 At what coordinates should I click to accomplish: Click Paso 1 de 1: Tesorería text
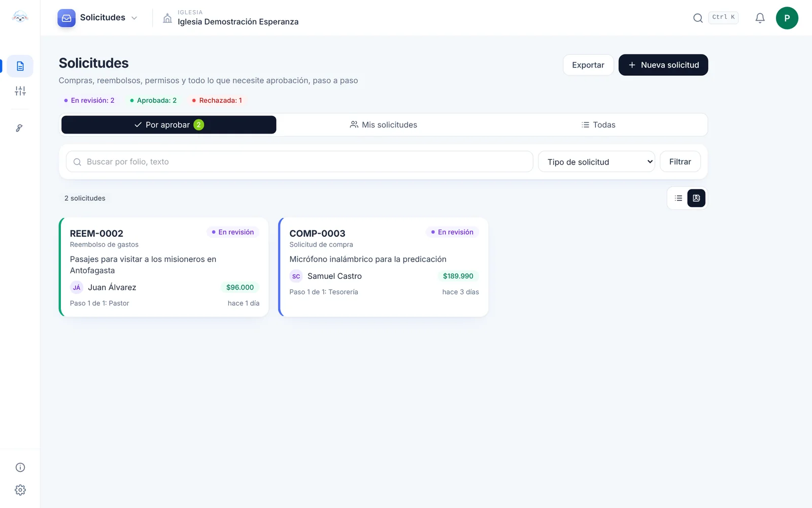coord(324,292)
